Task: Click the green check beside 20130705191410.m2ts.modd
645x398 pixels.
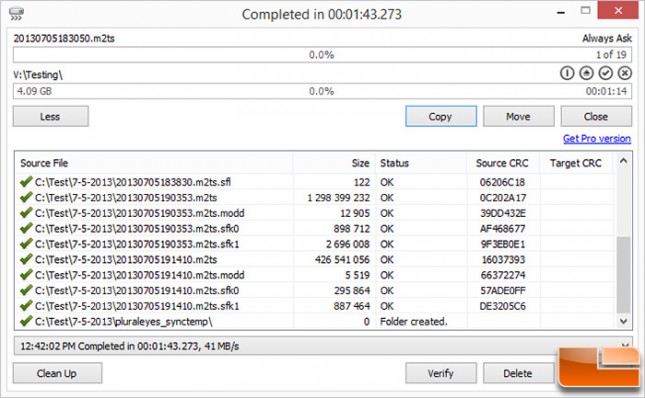Action: coord(26,274)
